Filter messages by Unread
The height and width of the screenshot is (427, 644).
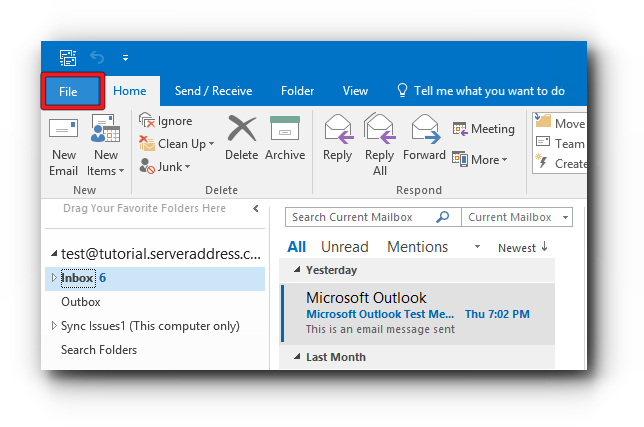[345, 247]
